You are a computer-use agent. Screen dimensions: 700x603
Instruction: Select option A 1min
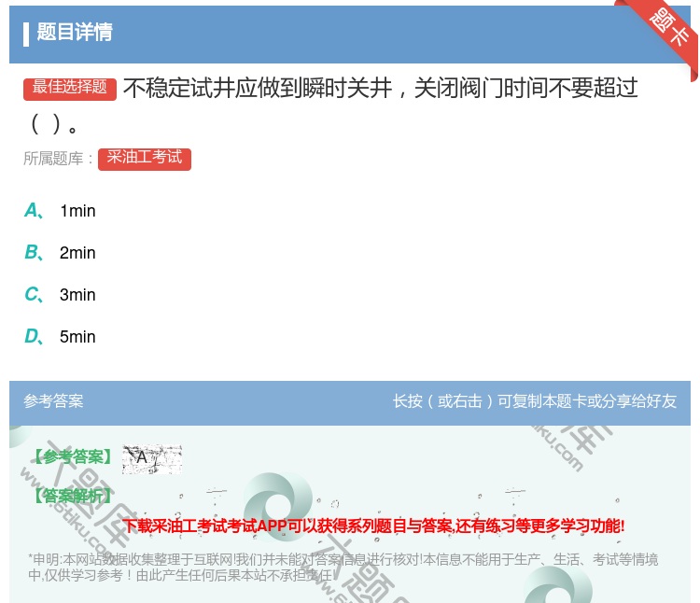[60, 211]
